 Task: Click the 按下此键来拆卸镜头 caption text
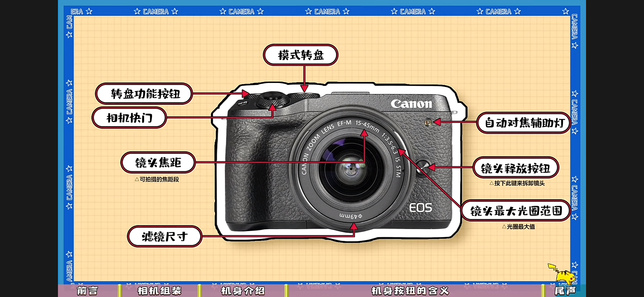click(517, 183)
